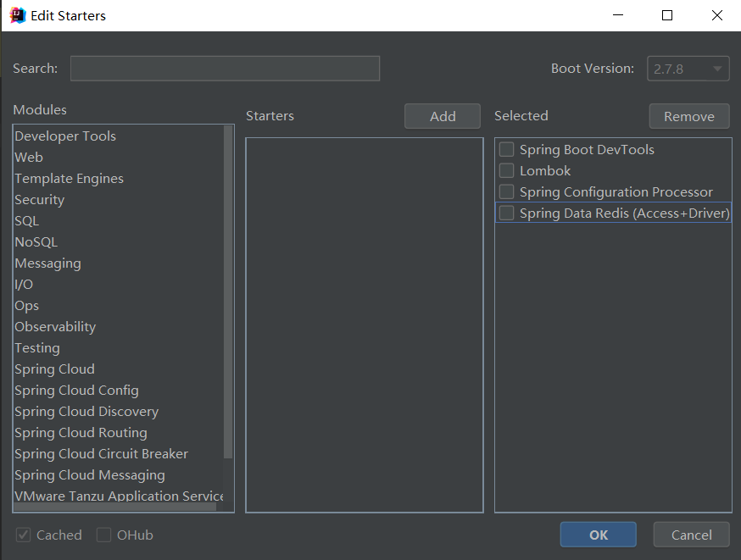Pick the NoSQL module
Viewport: 741px width, 560px height.
tap(118, 242)
